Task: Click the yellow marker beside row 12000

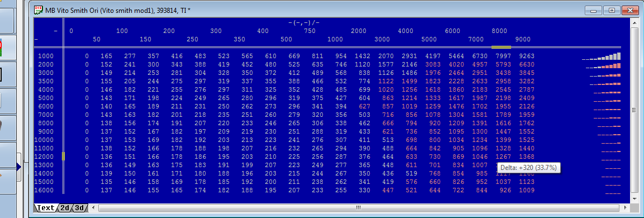Action: click(63, 157)
